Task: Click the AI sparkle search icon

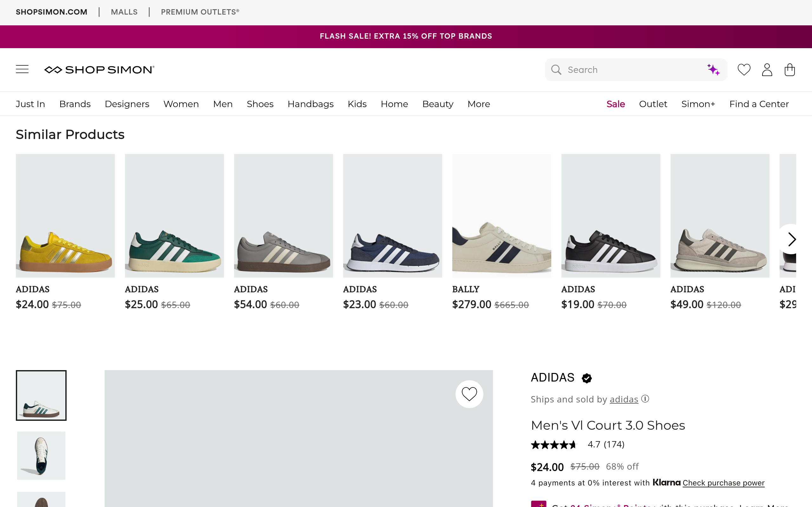Action: tap(713, 70)
